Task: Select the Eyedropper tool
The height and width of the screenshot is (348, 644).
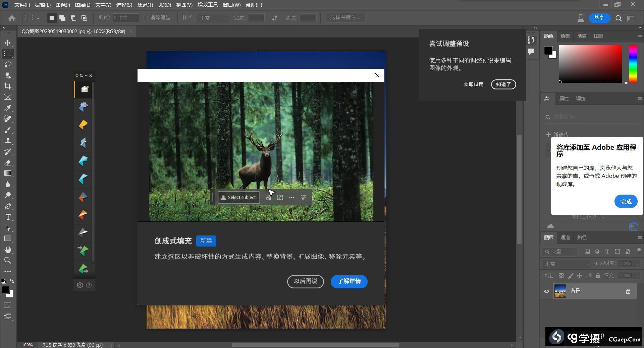Action: point(8,108)
